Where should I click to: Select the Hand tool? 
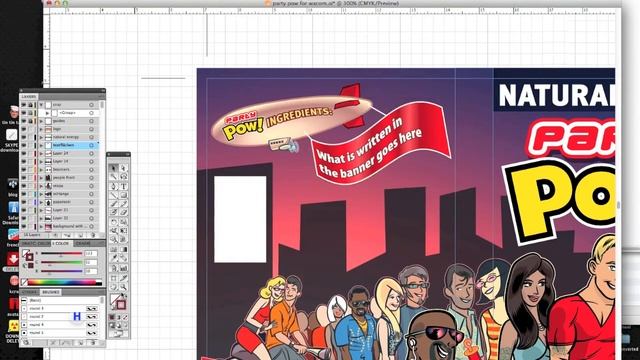[x=114, y=287]
